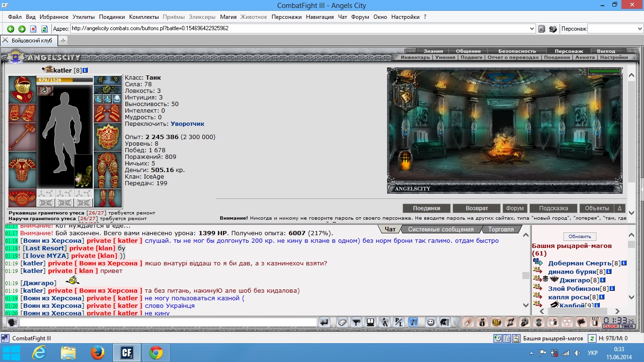Image resolution: width=644 pixels, height=362 pixels.
Task: Click the red Stop loading icon
Action: click(33, 29)
